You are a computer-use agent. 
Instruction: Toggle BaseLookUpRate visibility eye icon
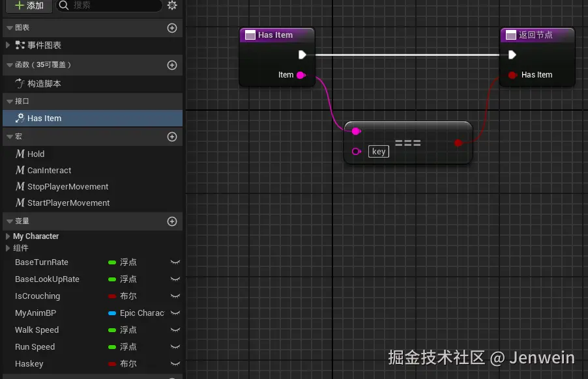pyautogui.click(x=175, y=279)
